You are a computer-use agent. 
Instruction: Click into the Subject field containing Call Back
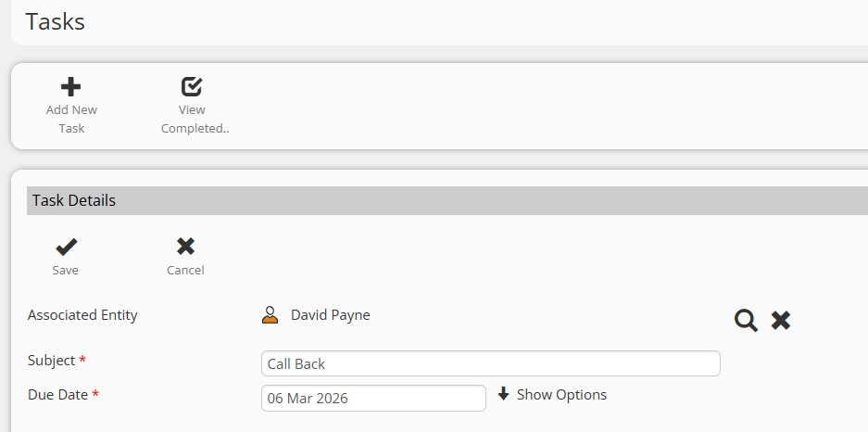(x=490, y=363)
